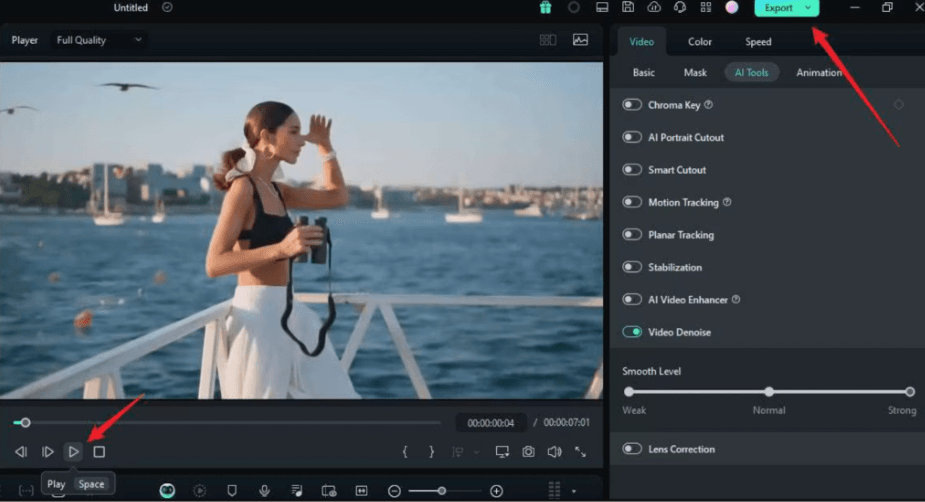
Task: Enable the Lens Correction switch
Action: 632,449
